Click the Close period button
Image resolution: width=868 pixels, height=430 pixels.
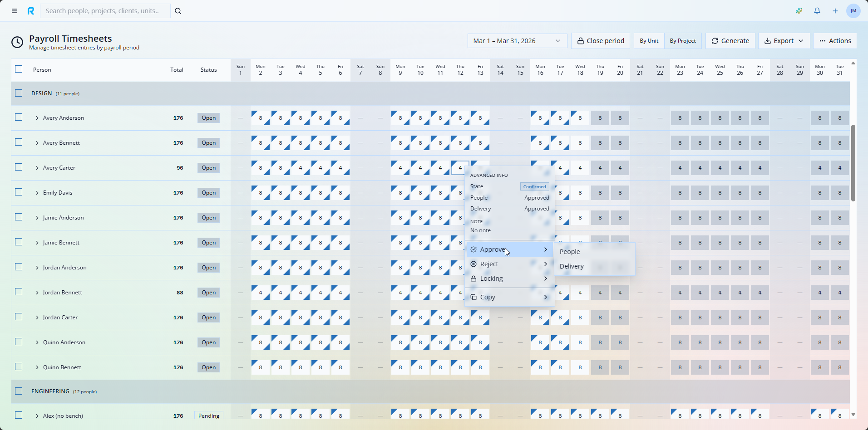point(600,40)
